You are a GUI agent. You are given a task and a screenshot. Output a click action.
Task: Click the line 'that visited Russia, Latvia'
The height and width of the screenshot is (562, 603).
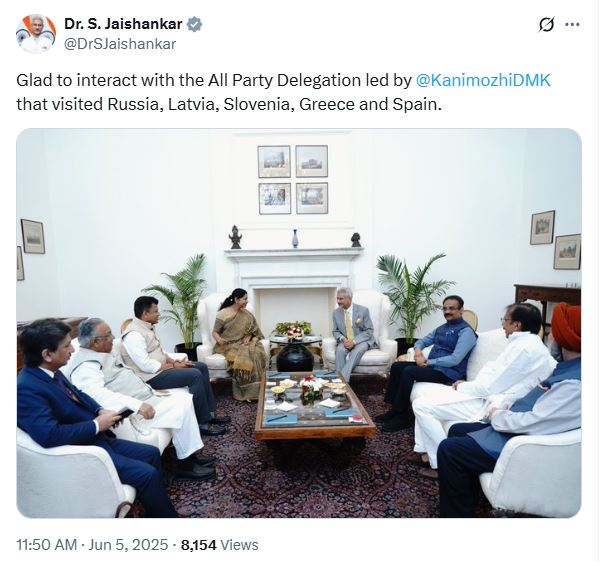coord(228,104)
